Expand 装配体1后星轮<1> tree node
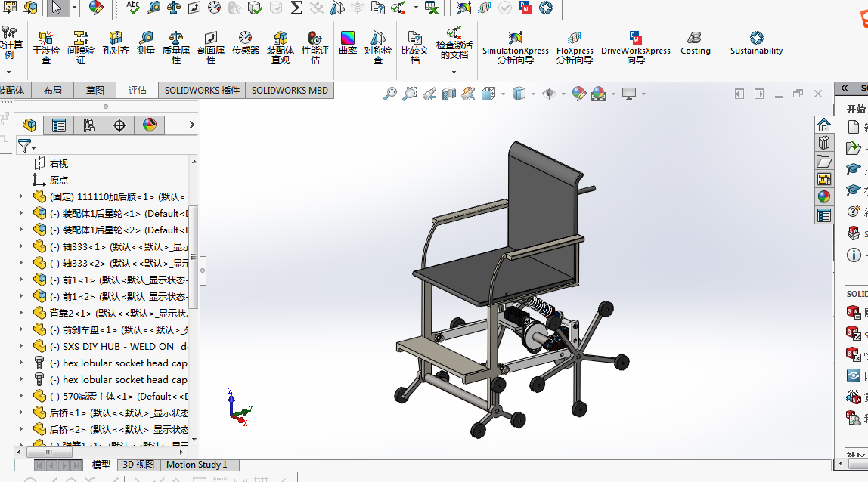Image resolution: width=868 pixels, height=482 pixels. click(21, 213)
